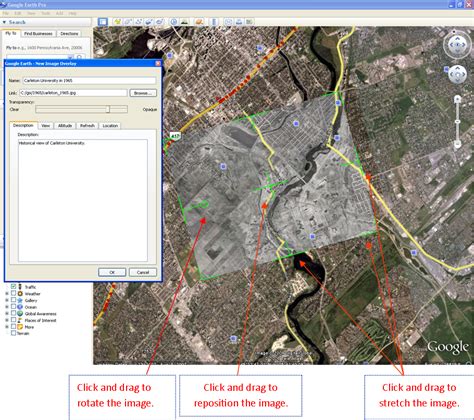Enable the Ocean layer checkbox
This screenshot has height=420, width=474.
pyautogui.click(x=13, y=307)
